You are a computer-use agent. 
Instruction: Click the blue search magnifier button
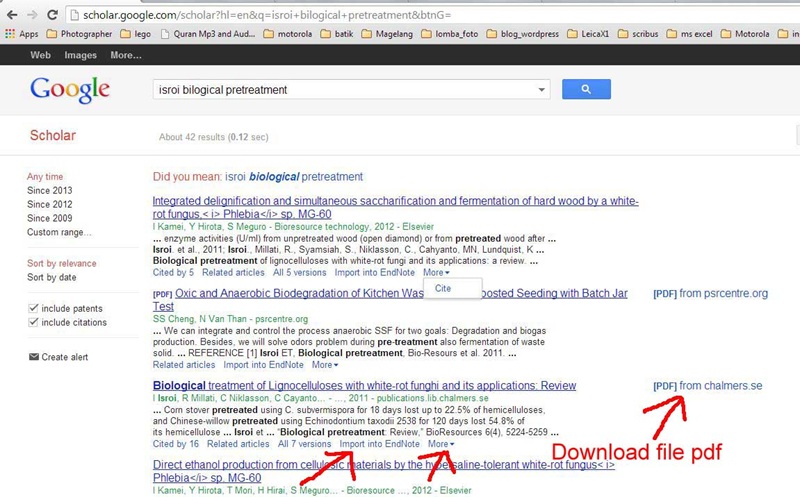click(586, 89)
